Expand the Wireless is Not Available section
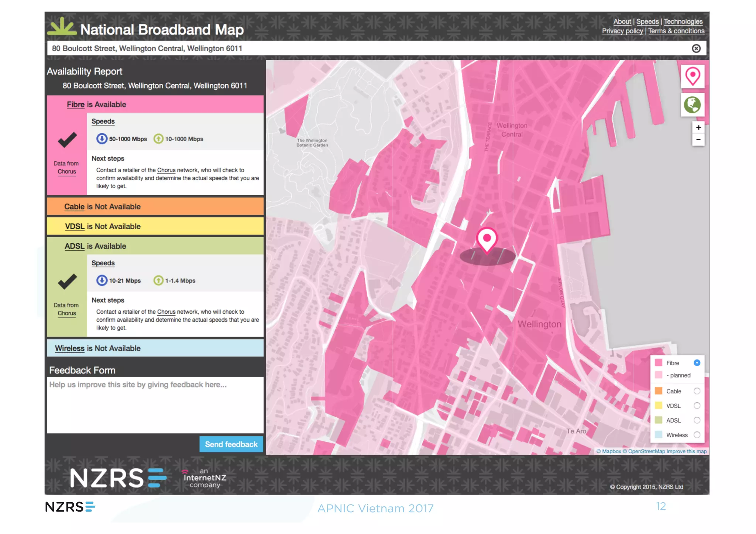Viewport: 756px width, 534px height. tap(155, 348)
